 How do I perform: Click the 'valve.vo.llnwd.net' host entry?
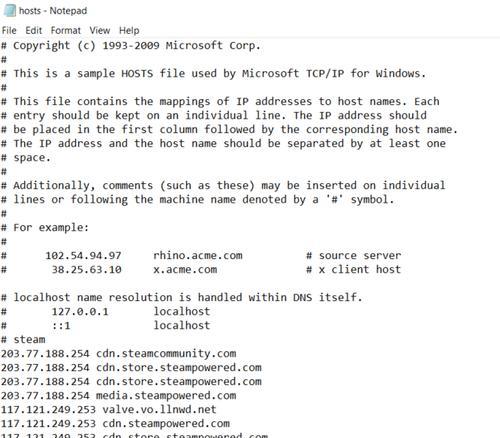159,409
